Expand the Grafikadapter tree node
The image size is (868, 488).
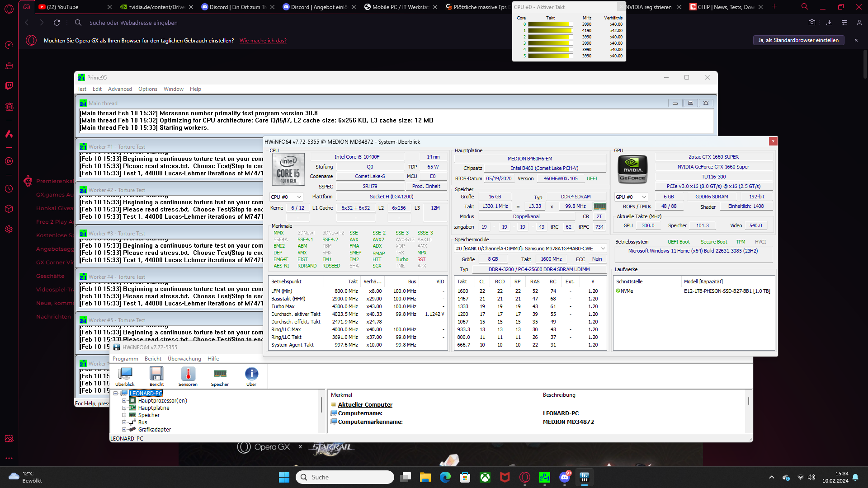coord(124,430)
